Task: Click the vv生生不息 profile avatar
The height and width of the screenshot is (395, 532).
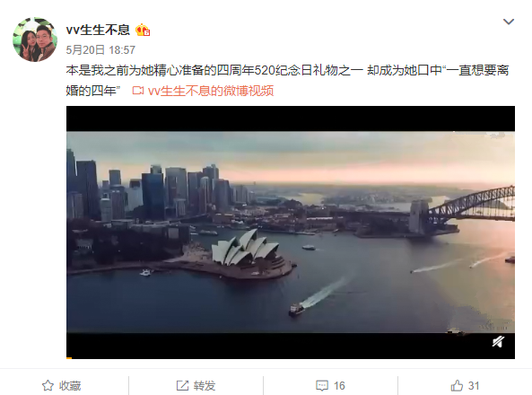Action: click(35, 39)
